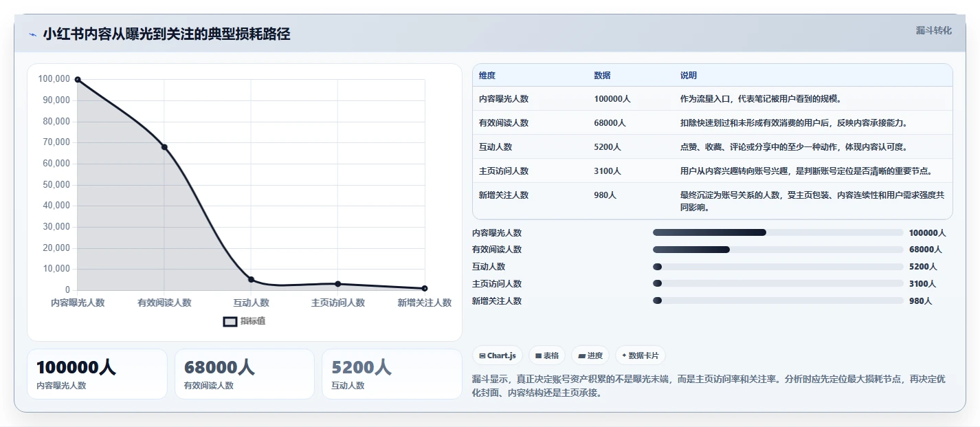Click 互动人数 in the table row
980x427 pixels.
pos(495,147)
